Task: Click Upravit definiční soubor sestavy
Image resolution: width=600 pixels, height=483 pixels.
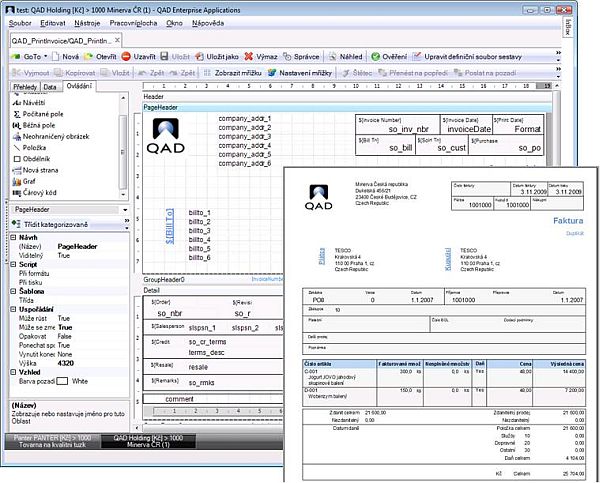Action: 467,57
